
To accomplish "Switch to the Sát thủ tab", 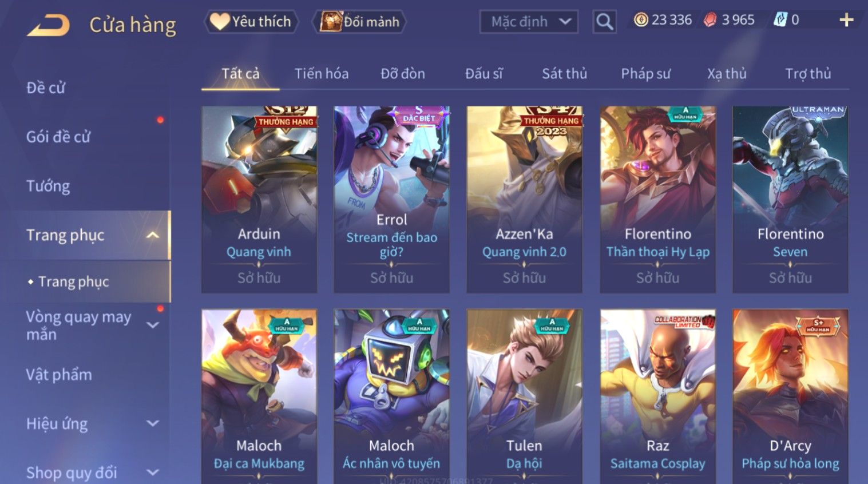I will click(x=564, y=74).
